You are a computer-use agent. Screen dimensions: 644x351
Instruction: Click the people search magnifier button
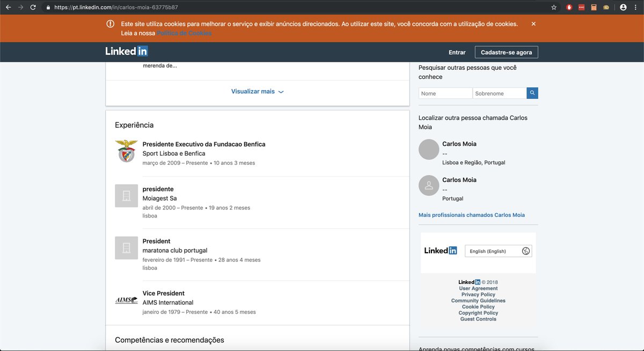click(x=532, y=93)
